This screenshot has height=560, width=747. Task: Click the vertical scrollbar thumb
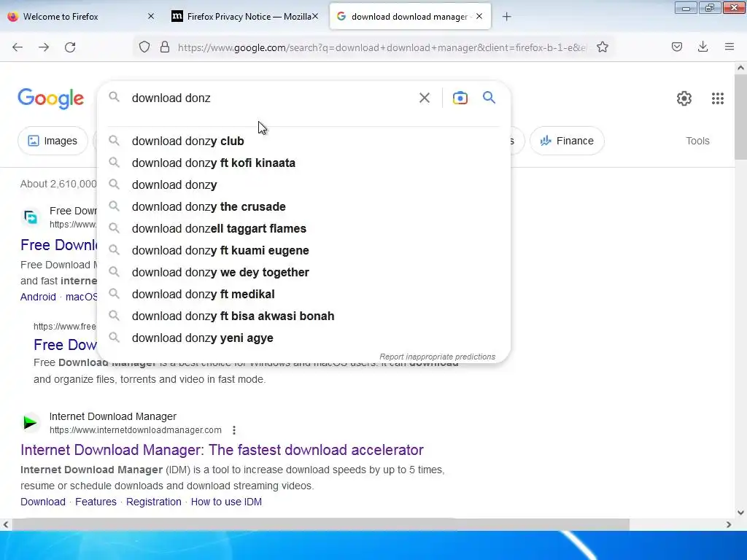pos(740,117)
